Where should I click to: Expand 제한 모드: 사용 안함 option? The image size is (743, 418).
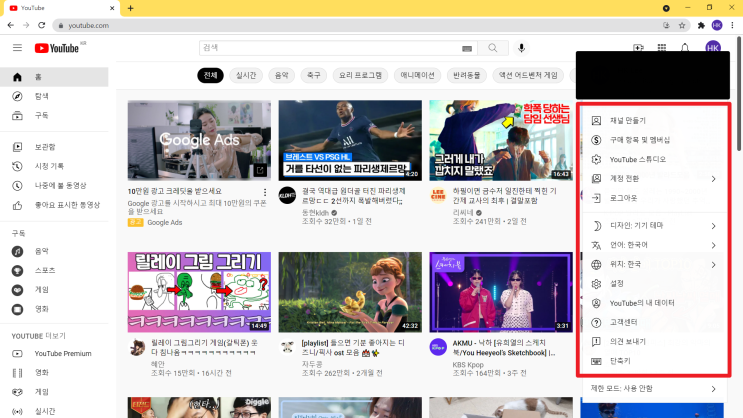(654, 389)
